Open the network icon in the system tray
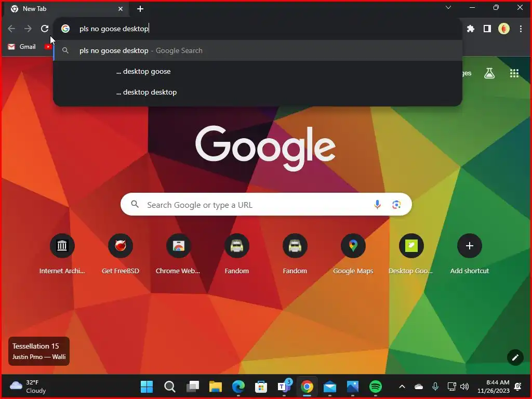532x399 pixels. pyautogui.click(x=451, y=387)
